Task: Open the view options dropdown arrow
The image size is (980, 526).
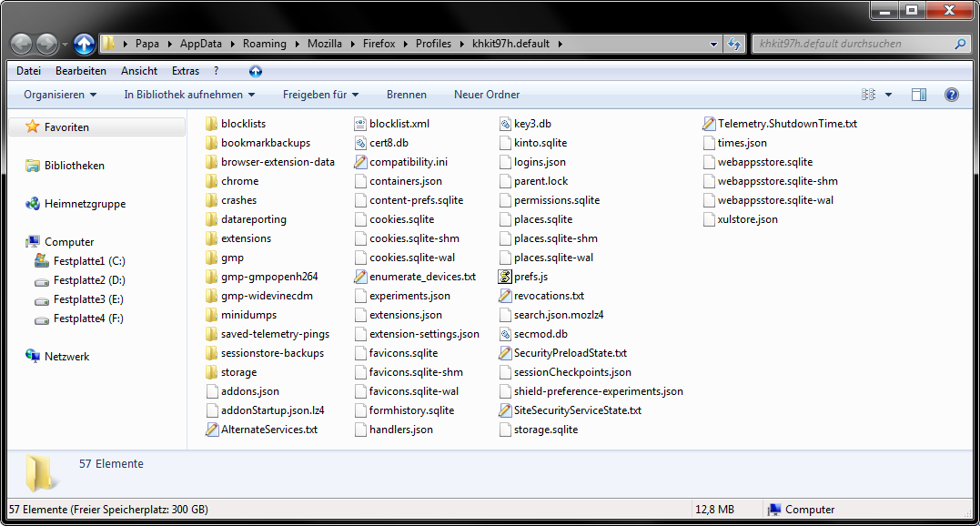Action: pyautogui.click(x=889, y=95)
